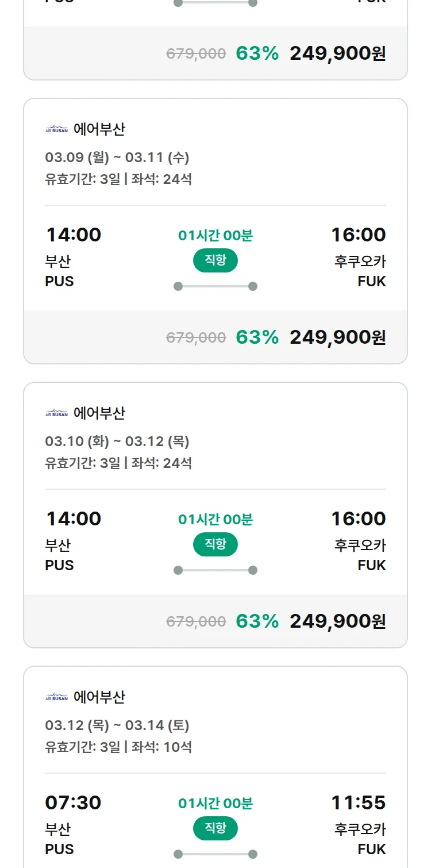The height and width of the screenshot is (868, 431).
Task: Click strikethrough 679,000 price on 03.10 flight
Action: [196, 621]
